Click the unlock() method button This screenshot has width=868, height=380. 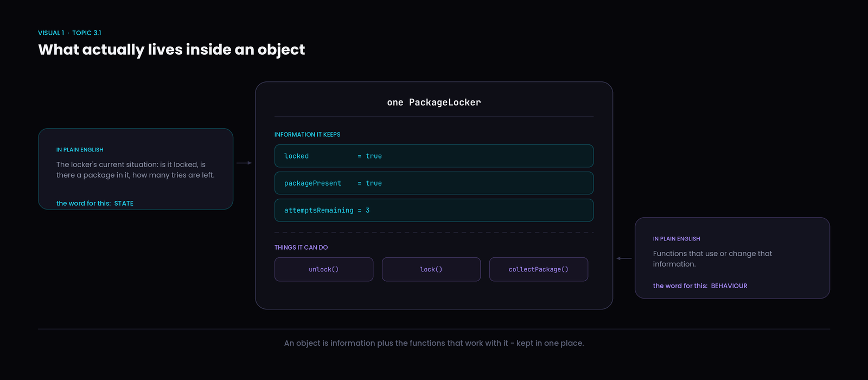pos(324,269)
